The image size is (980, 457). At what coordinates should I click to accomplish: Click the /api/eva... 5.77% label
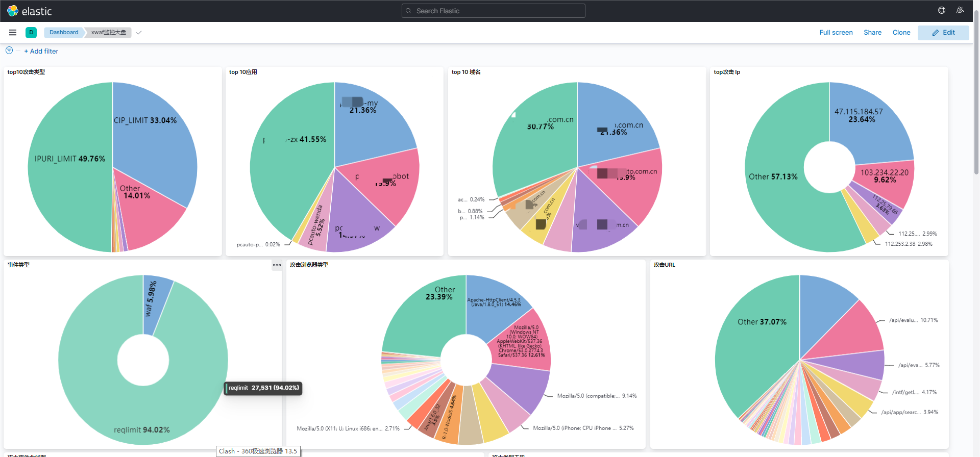click(919, 365)
